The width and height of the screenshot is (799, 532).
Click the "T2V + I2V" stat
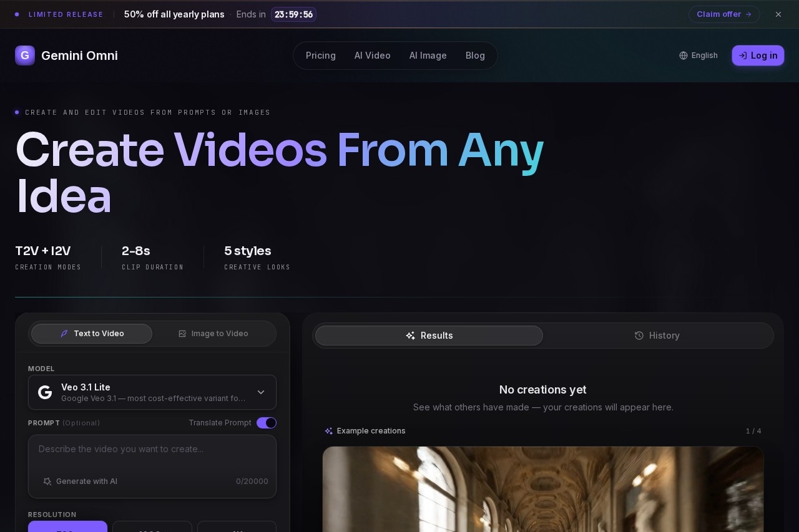point(43,251)
